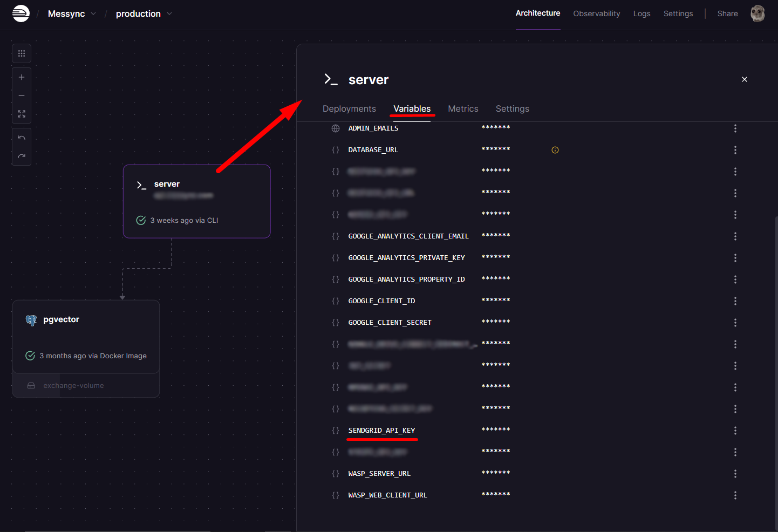This screenshot has height=532, width=778.
Task: Click the braces icon beside GOOGLE_CLIENT_SECRET
Action: click(336, 323)
